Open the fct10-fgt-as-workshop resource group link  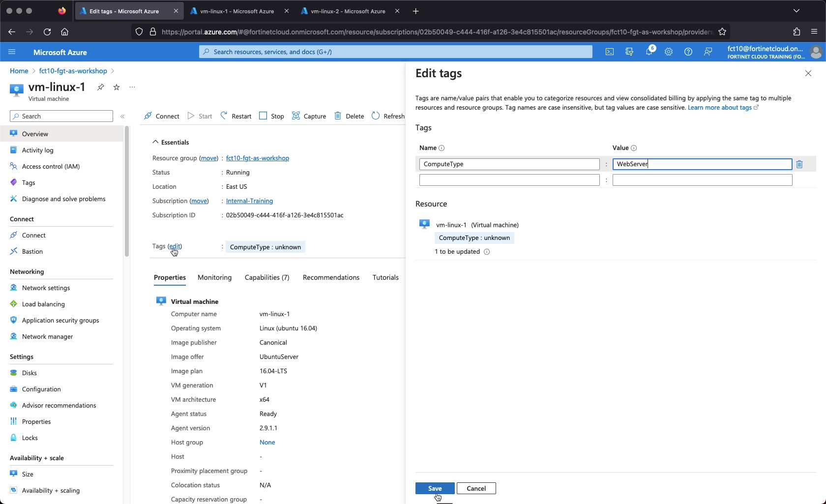pyautogui.click(x=258, y=158)
